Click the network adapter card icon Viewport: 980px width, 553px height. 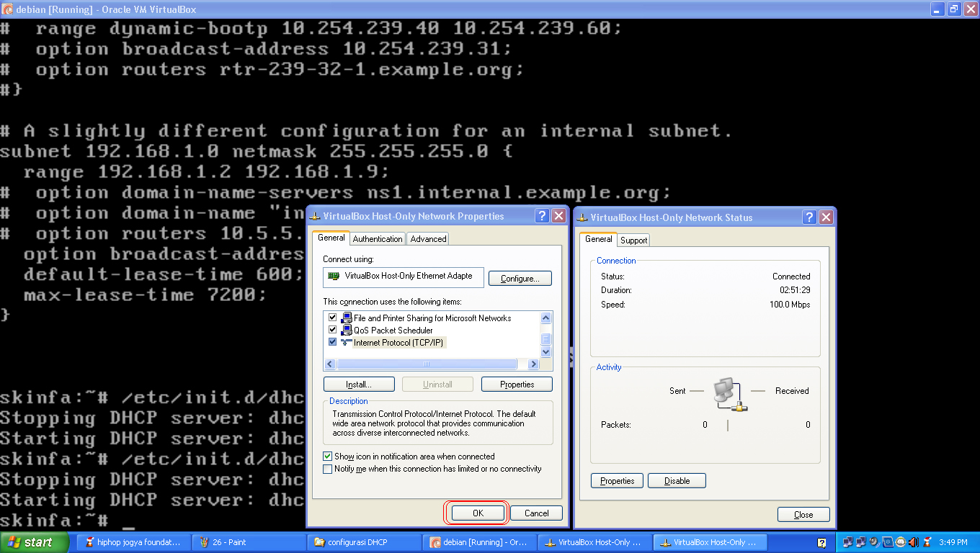334,276
